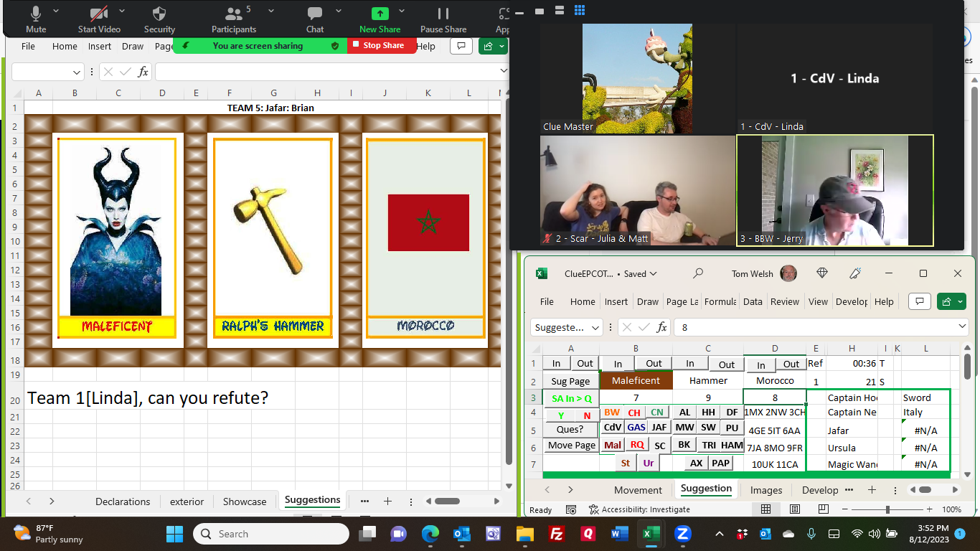Viewport: 980px width, 551px height.
Task: Toggle the PAP button
Action: pos(721,463)
